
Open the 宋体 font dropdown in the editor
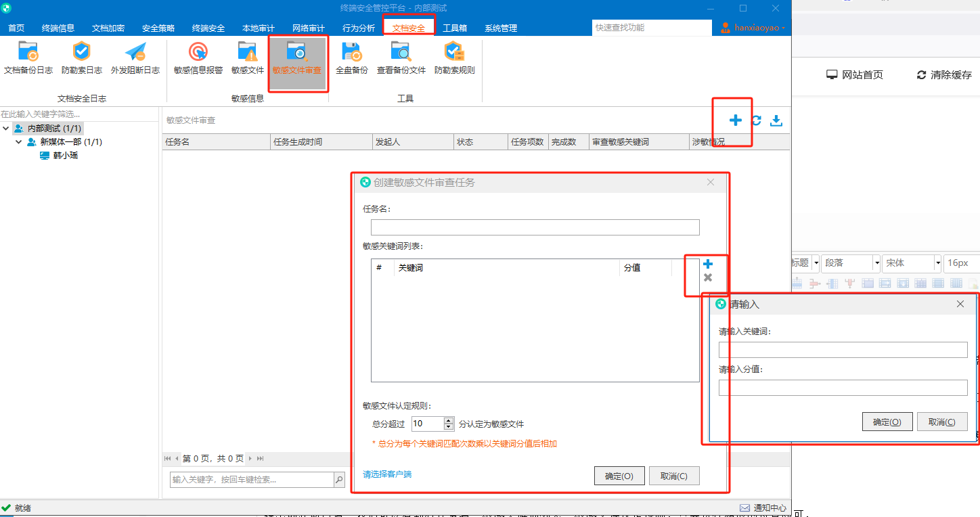937,263
